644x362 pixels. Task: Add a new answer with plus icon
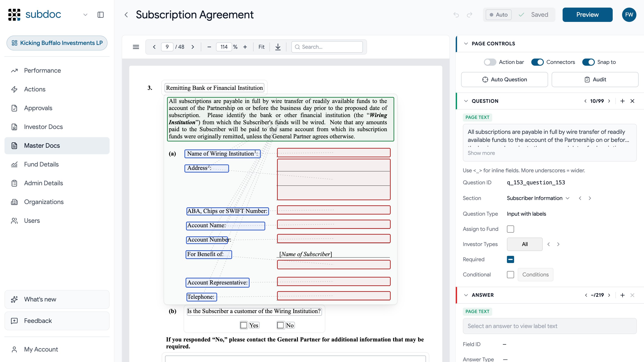pos(623,295)
